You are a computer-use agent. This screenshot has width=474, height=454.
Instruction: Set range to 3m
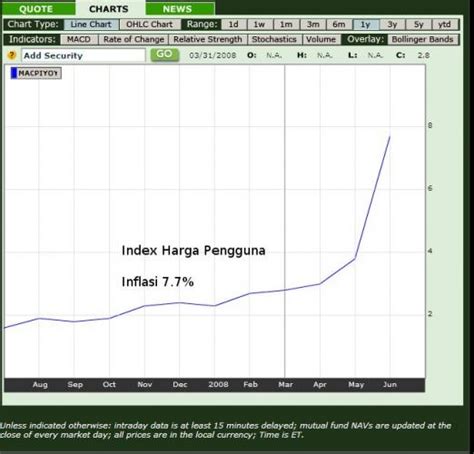[313, 24]
